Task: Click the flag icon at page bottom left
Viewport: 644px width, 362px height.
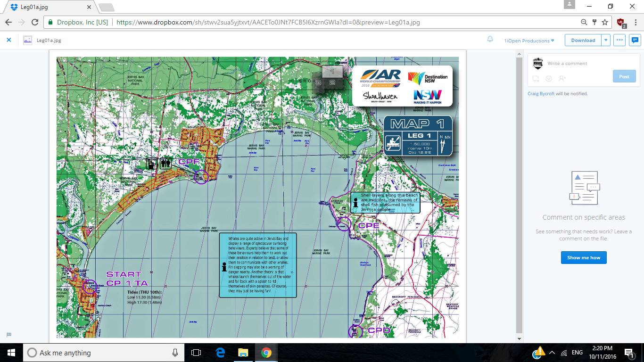Action: tap(8, 335)
